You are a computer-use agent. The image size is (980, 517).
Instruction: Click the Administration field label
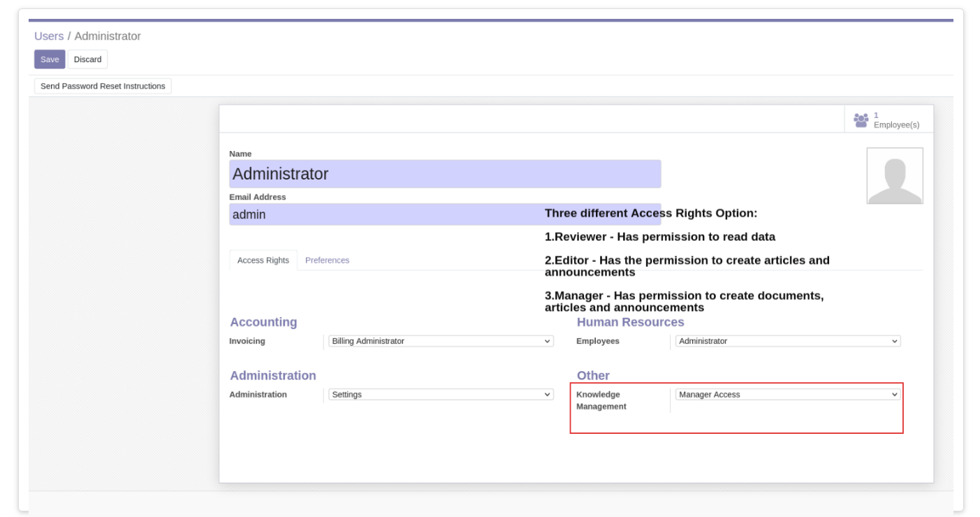click(x=258, y=395)
